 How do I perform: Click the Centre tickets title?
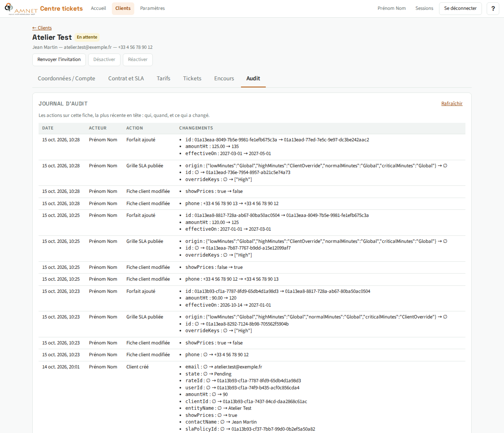click(x=61, y=9)
